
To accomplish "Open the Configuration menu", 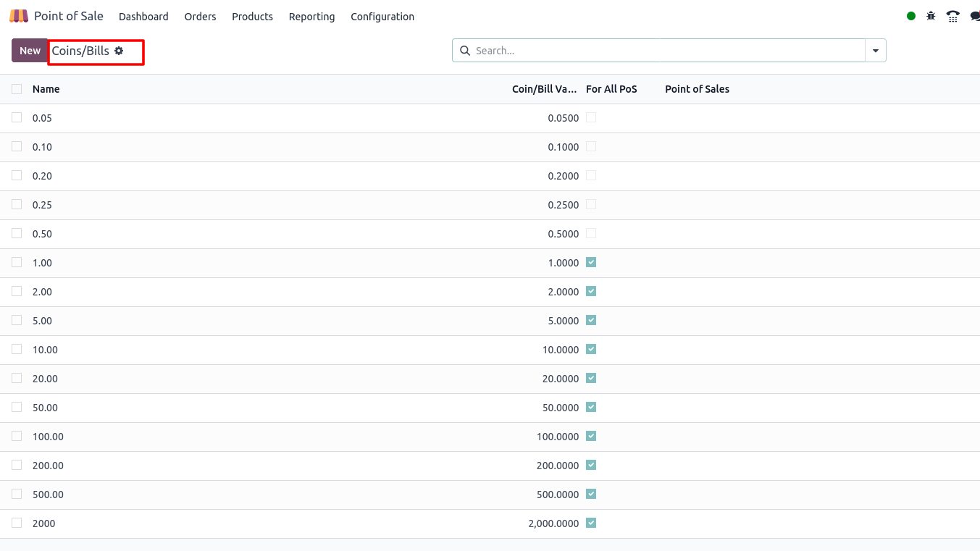I will 382,17.
